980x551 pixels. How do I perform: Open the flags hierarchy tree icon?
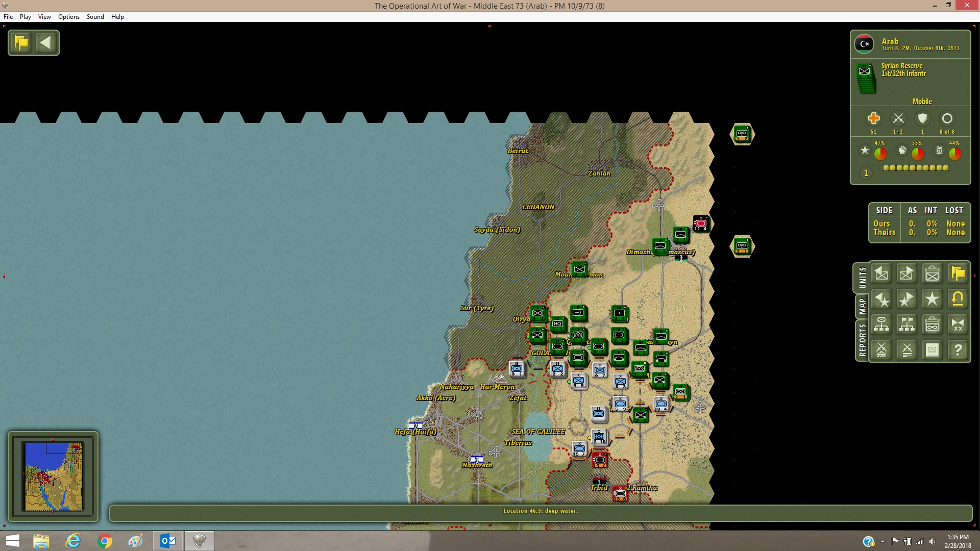coord(907,324)
